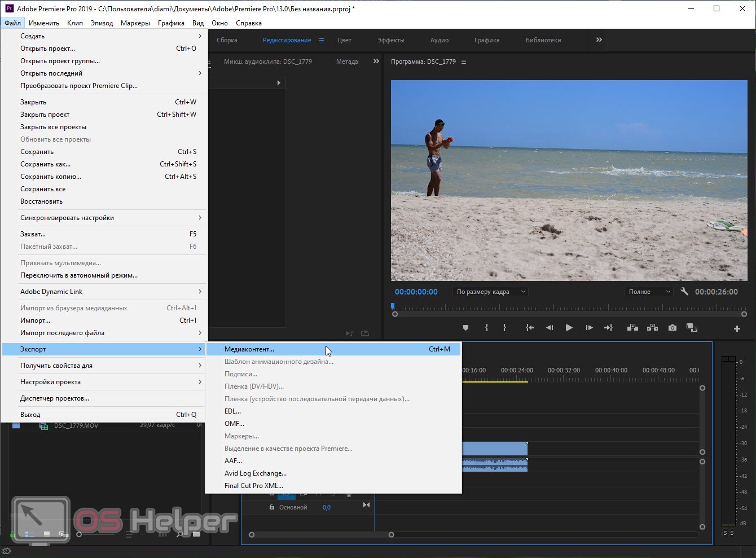Screen dimensions: 756x558
Task: Open Program monitor wrench settings
Action: pos(684,292)
